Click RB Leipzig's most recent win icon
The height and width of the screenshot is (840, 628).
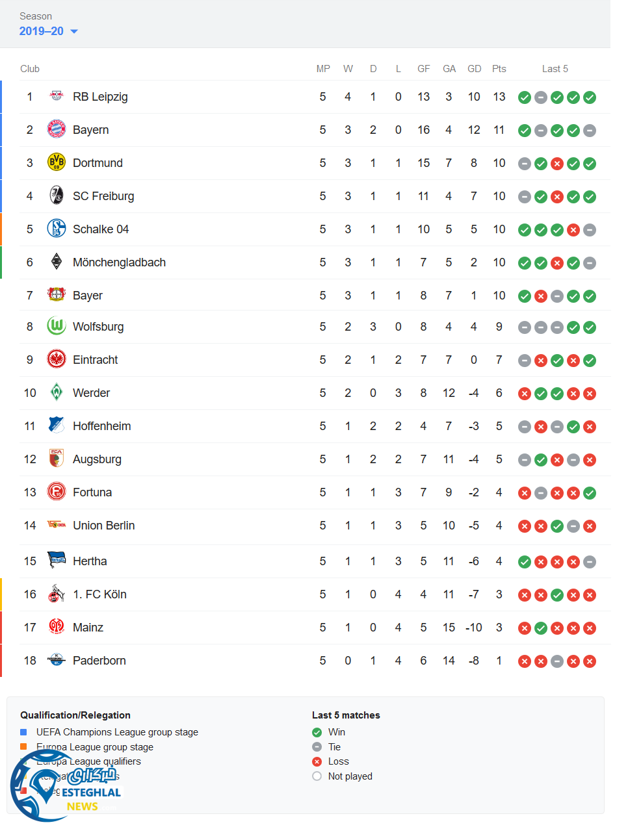click(590, 97)
